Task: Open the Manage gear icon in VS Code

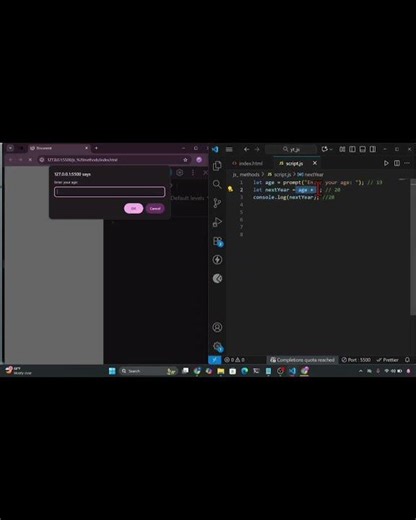Action: point(218,346)
